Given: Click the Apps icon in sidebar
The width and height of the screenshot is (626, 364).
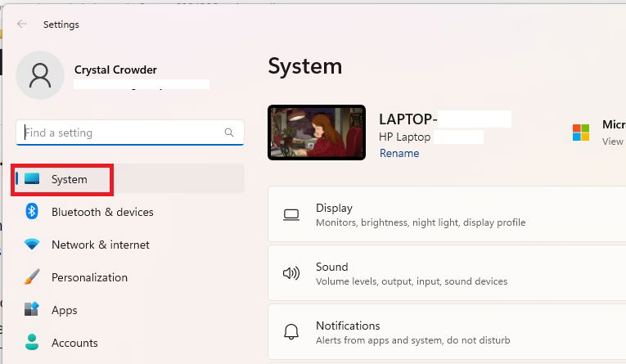Looking at the screenshot, I should (x=32, y=310).
